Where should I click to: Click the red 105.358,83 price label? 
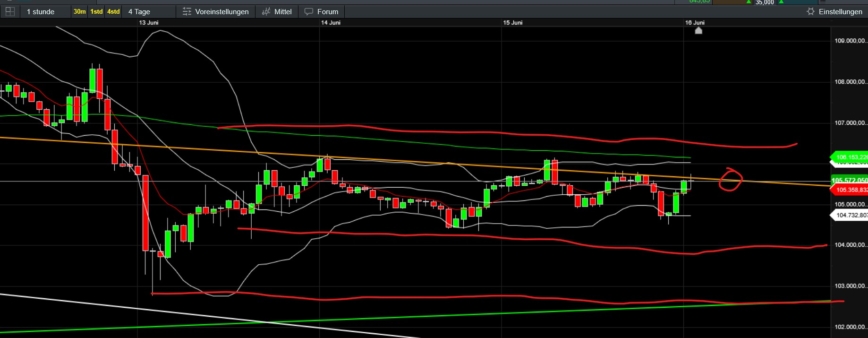tap(849, 190)
